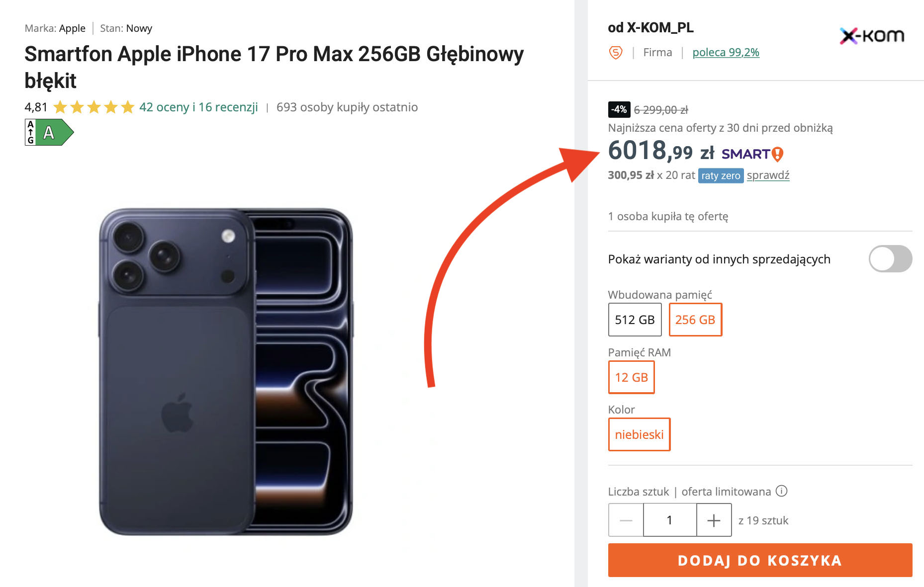Click the iPhone 17 Pro Max product image
The image size is (924, 587).
coord(226,371)
